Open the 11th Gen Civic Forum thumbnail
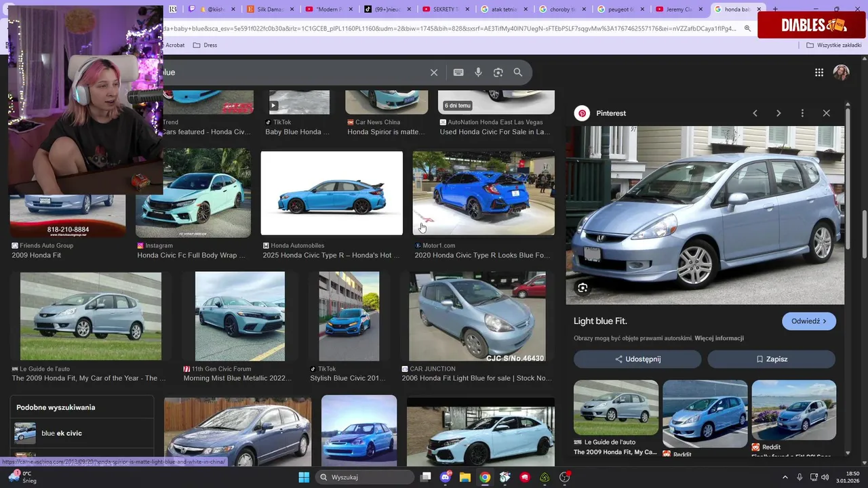The width and height of the screenshot is (868, 488). tap(240, 317)
